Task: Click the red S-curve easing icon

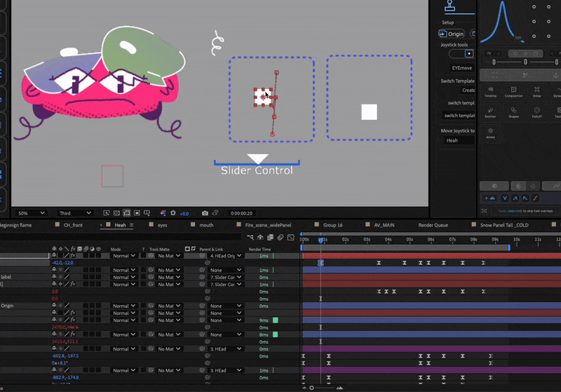Action: pyautogui.click(x=535, y=198)
